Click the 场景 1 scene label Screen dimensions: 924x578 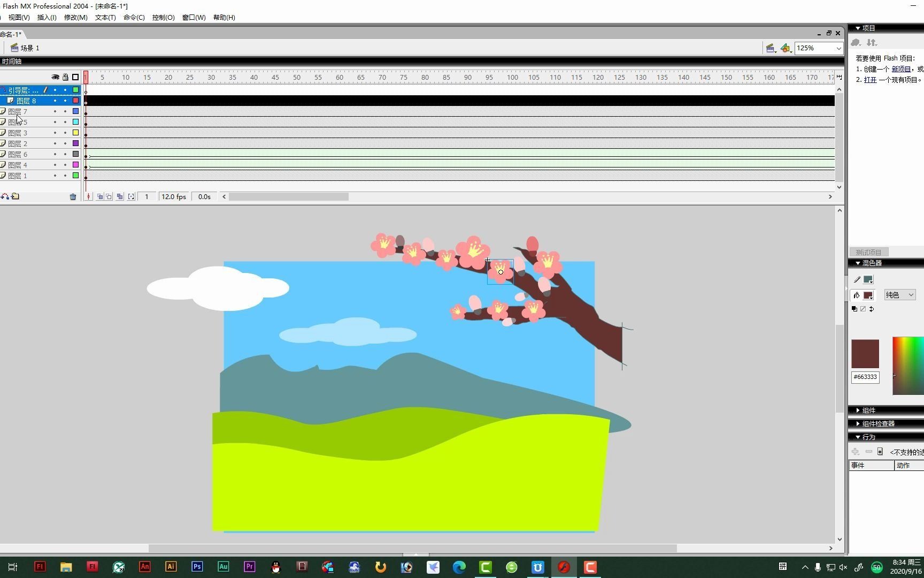coord(30,48)
